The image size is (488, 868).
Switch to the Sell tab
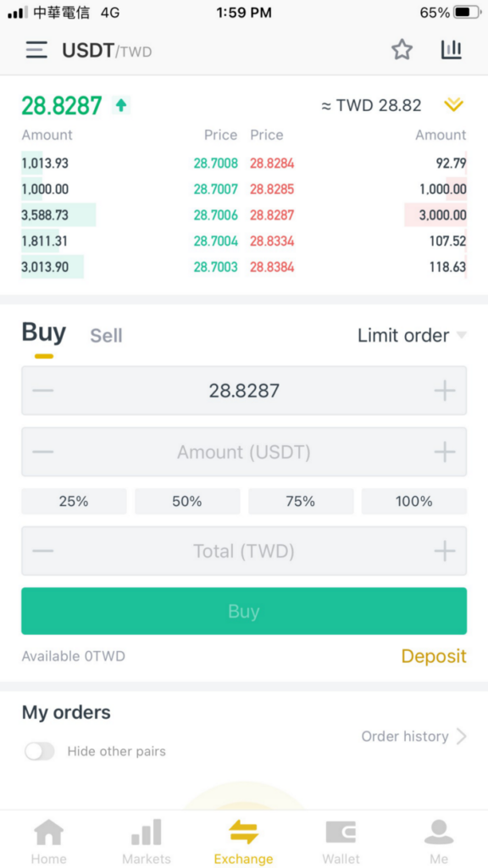point(106,336)
